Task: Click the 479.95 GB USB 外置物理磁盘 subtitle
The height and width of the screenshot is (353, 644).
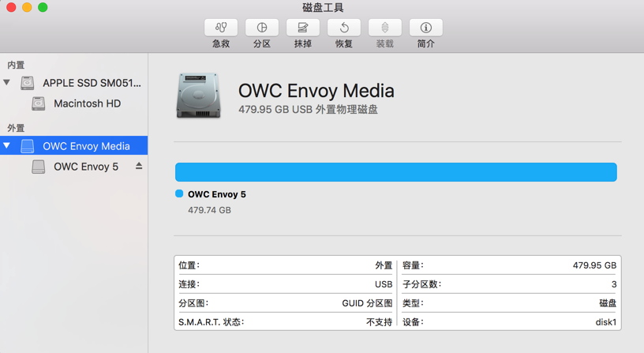Action: (x=308, y=109)
